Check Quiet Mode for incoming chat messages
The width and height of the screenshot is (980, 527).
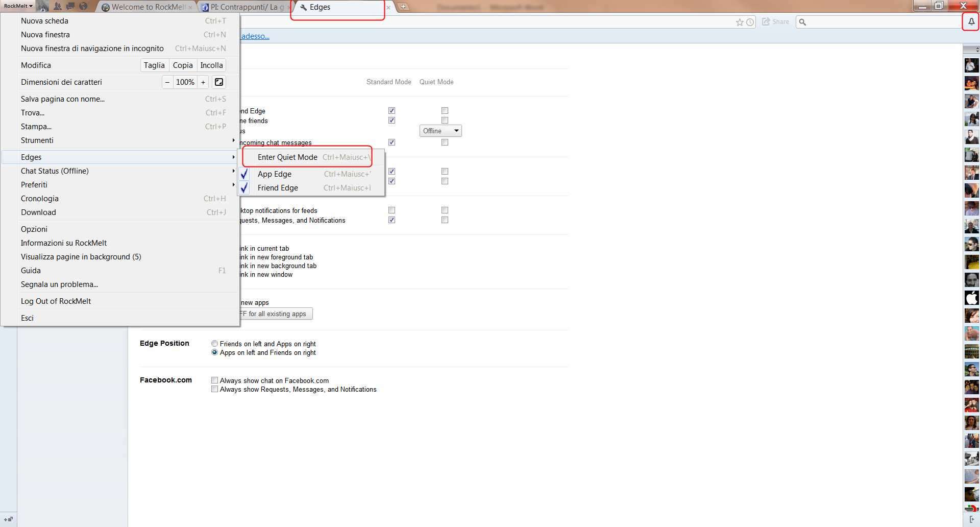(445, 142)
